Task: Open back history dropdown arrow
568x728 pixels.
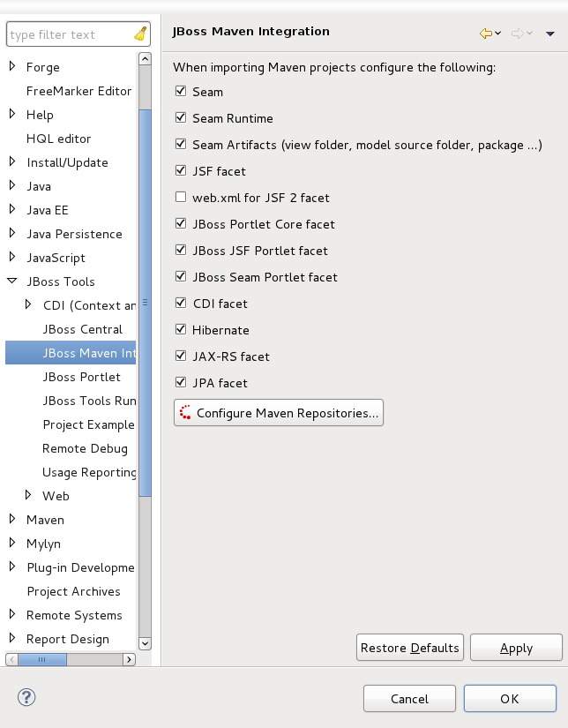Action: pyautogui.click(x=498, y=34)
